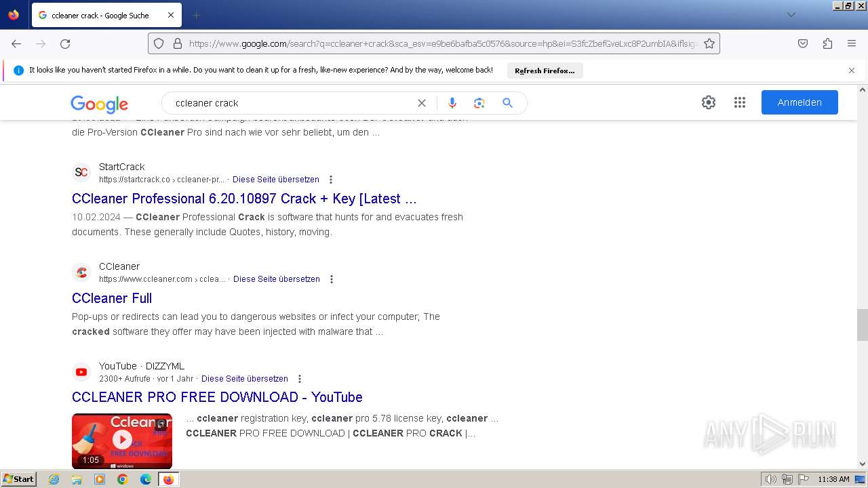The height and width of the screenshot is (488, 868).
Task: Open more options for CCleaner result
Action: pyautogui.click(x=332, y=279)
